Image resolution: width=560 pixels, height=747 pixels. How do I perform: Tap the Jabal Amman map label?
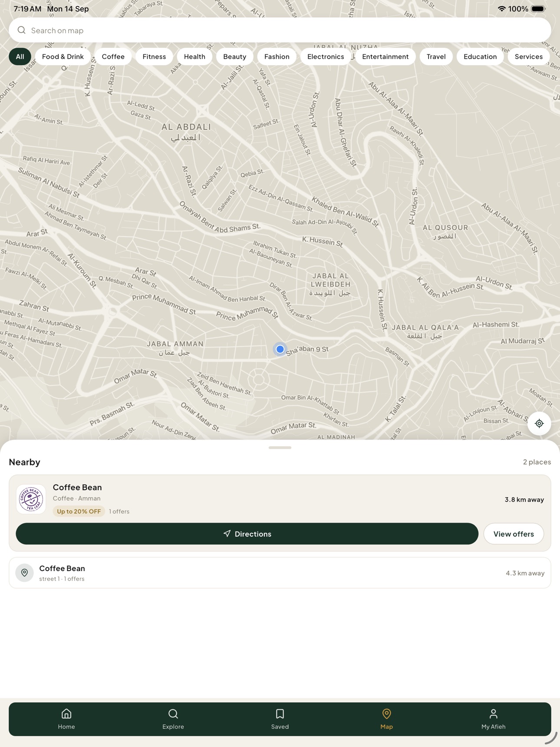[175, 347]
